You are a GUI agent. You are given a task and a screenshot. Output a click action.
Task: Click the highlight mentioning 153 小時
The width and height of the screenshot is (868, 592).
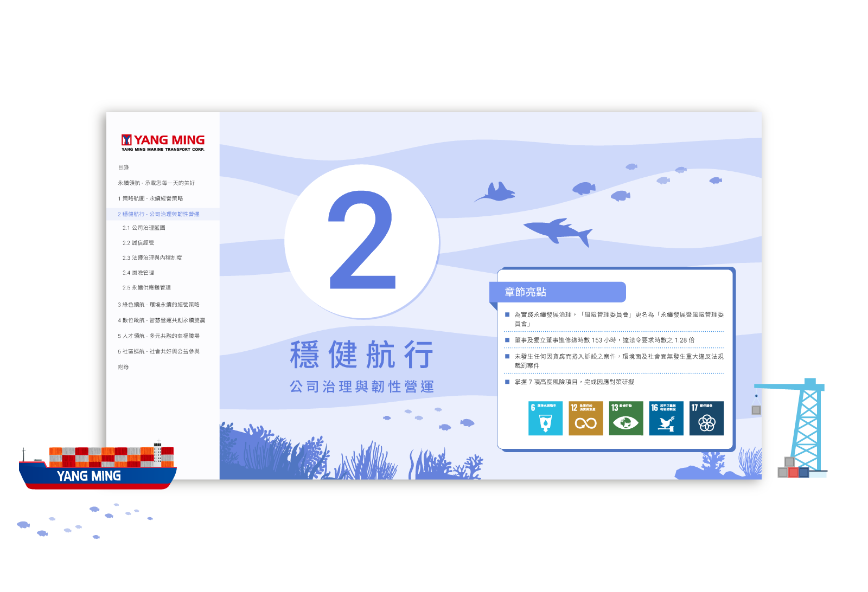pos(600,340)
